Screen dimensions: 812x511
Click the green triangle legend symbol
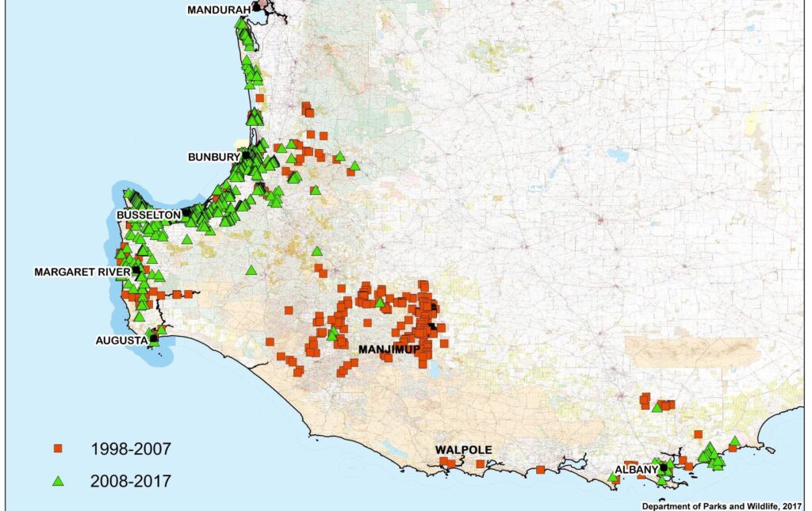[x=57, y=480]
